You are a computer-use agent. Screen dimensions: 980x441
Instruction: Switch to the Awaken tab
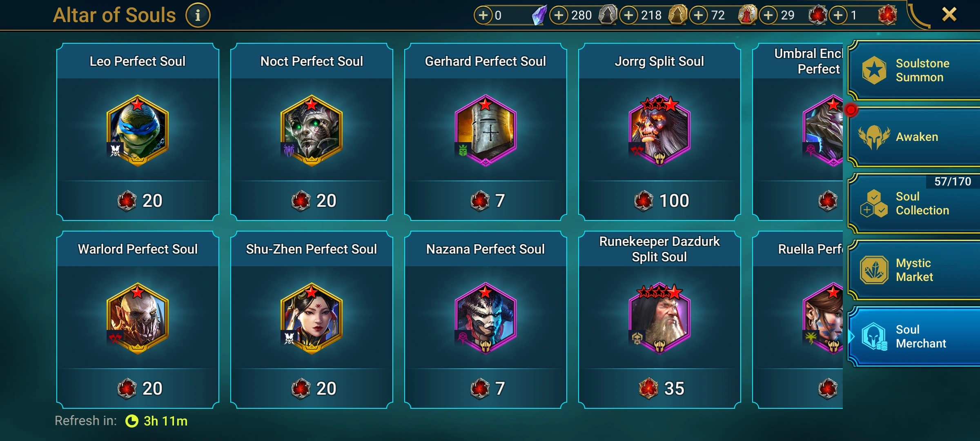914,137
